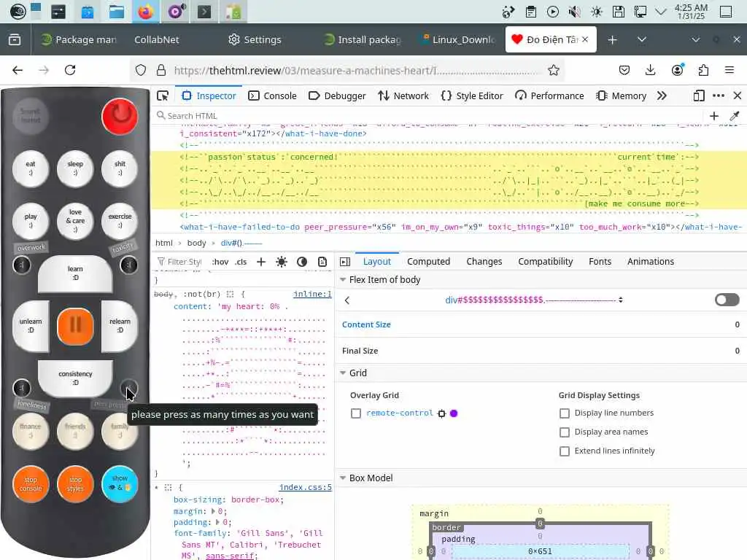The height and width of the screenshot is (560, 747).
Task: Collapse the Box Model section
Action: click(343, 478)
